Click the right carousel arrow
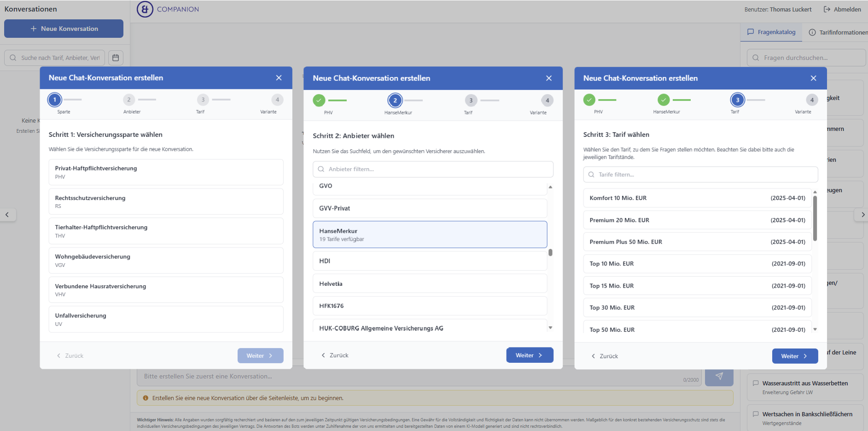The width and height of the screenshot is (868, 431). click(x=862, y=214)
